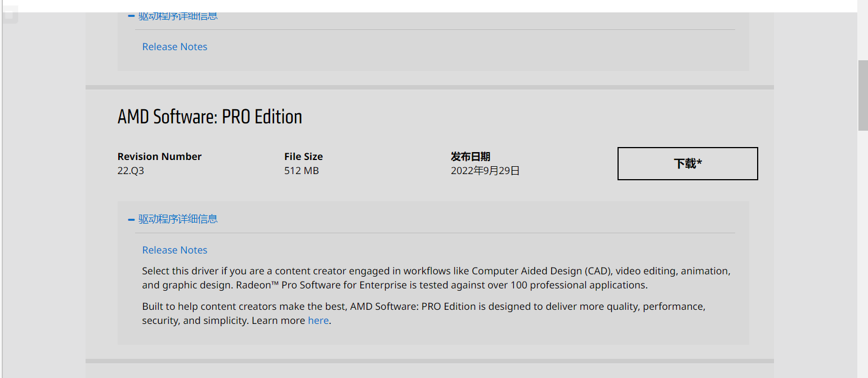This screenshot has height=378, width=868.
Task: Open Release Notes for PRO Edition 22.Q3
Action: click(175, 250)
